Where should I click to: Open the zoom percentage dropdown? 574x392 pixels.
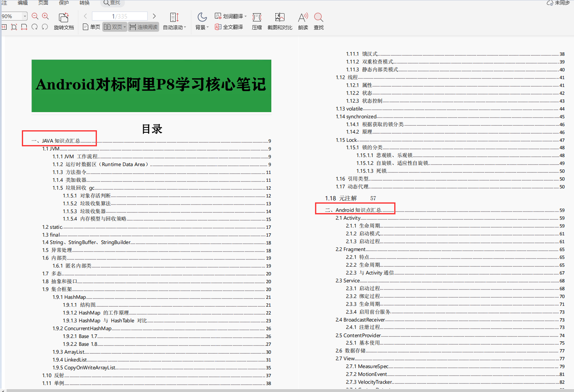(x=25, y=16)
